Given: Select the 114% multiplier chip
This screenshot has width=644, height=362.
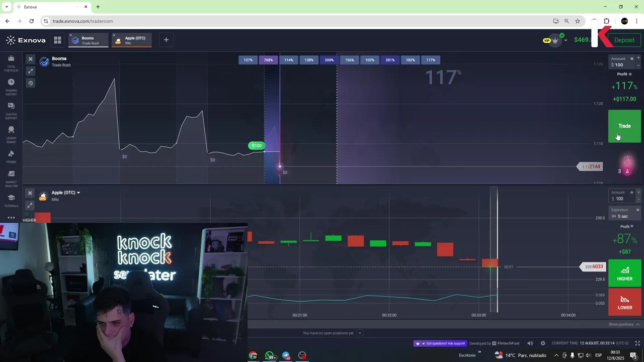Looking at the screenshot, I should (x=288, y=60).
